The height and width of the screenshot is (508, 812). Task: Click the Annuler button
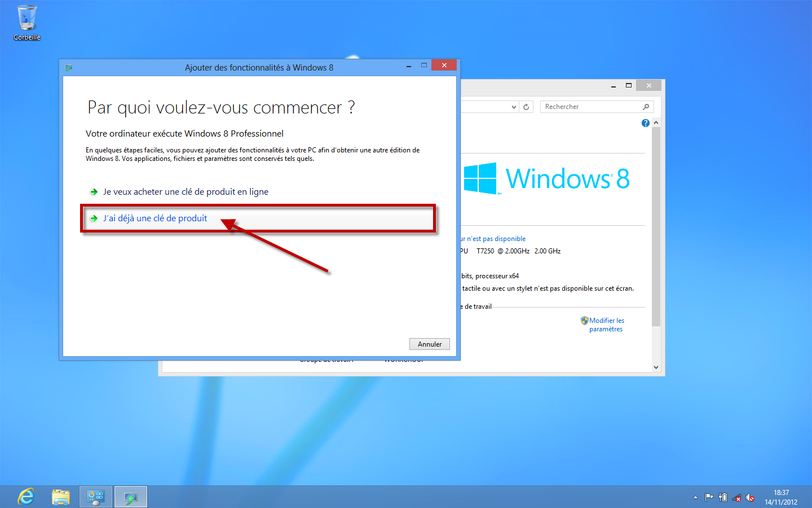(430, 344)
